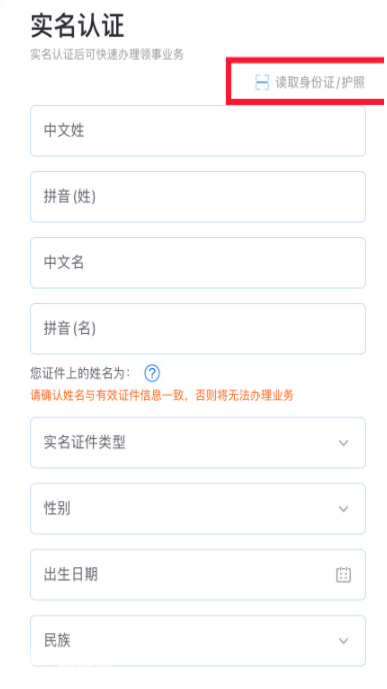The image size is (387, 689).
Task: Select the 出生日期 date field
Action: 198,575
